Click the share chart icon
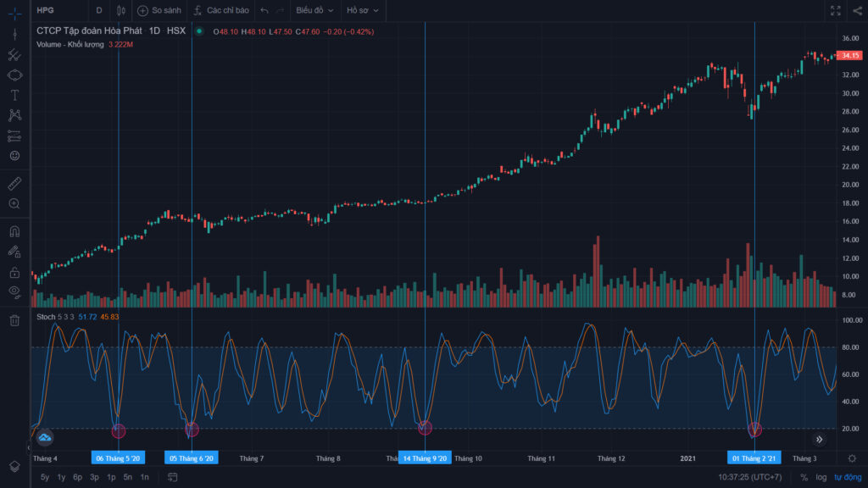The width and height of the screenshot is (868, 488). click(857, 10)
